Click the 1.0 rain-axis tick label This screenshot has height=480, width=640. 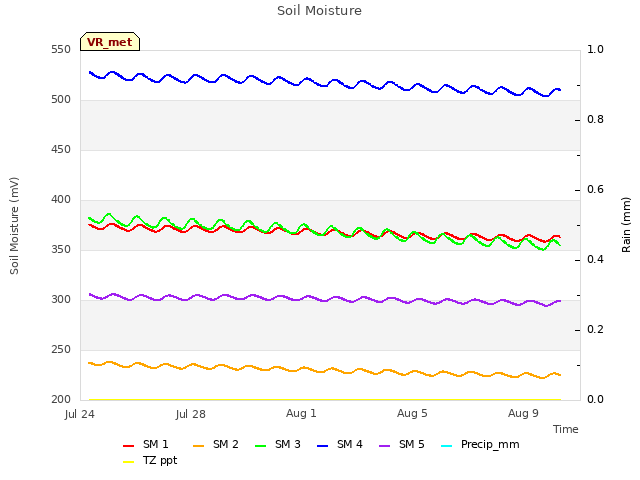[x=595, y=50]
